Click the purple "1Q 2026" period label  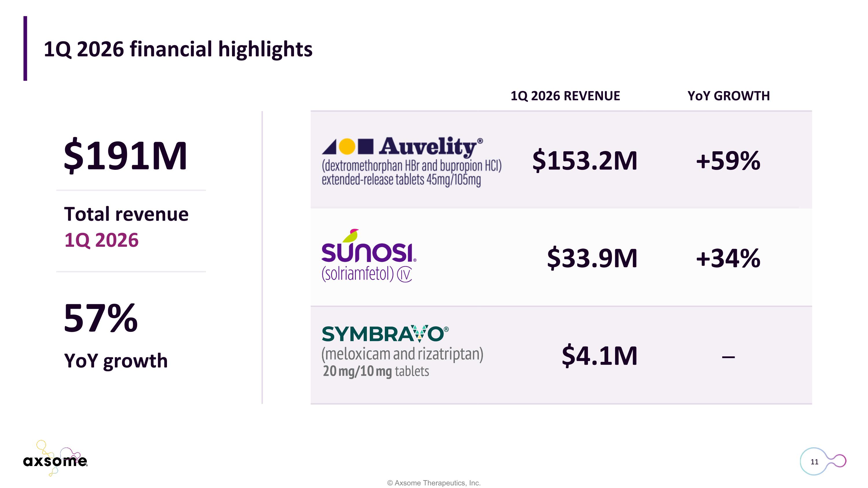102,240
